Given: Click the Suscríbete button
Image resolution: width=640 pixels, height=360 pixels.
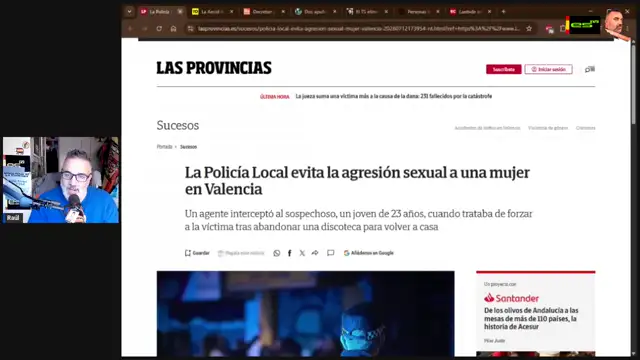Looking at the screenshot, I should click(503, 69).
